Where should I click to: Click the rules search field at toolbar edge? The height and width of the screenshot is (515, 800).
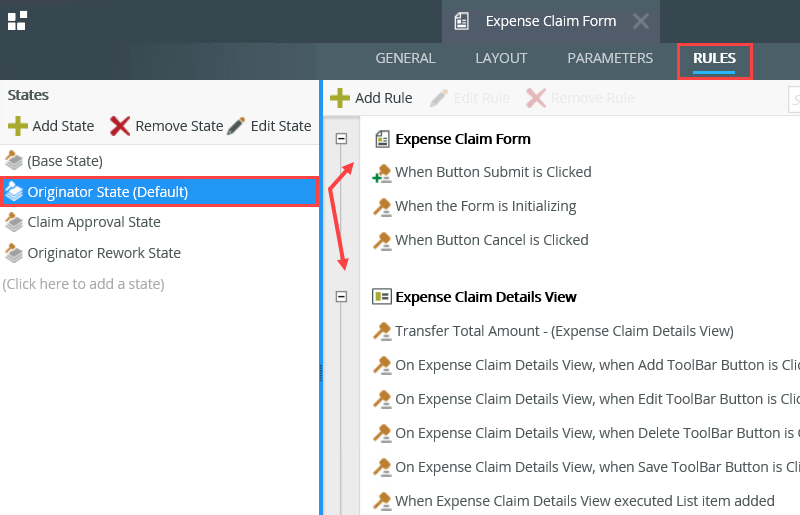pyautogui.click(x=794, y=99)
